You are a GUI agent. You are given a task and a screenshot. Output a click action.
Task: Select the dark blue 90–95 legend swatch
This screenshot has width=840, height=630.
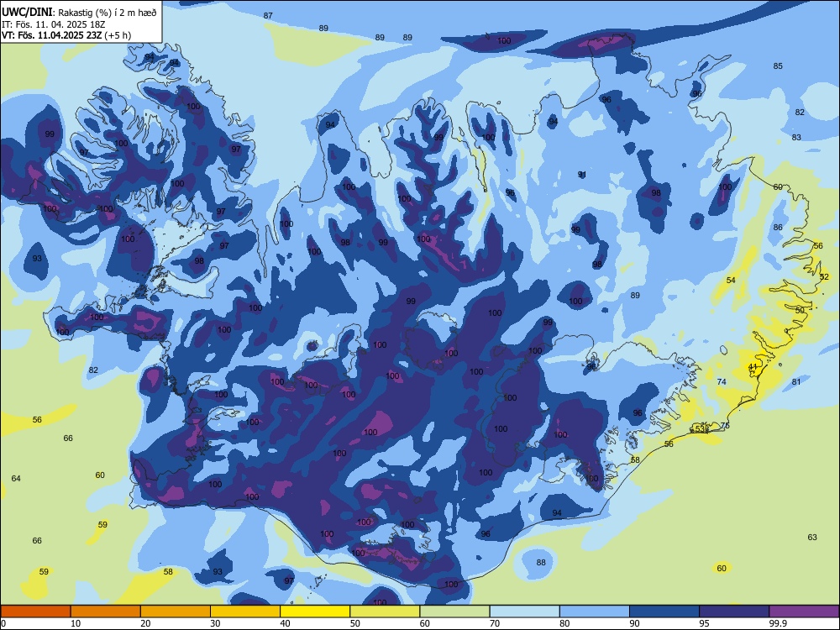click(664, 612)
